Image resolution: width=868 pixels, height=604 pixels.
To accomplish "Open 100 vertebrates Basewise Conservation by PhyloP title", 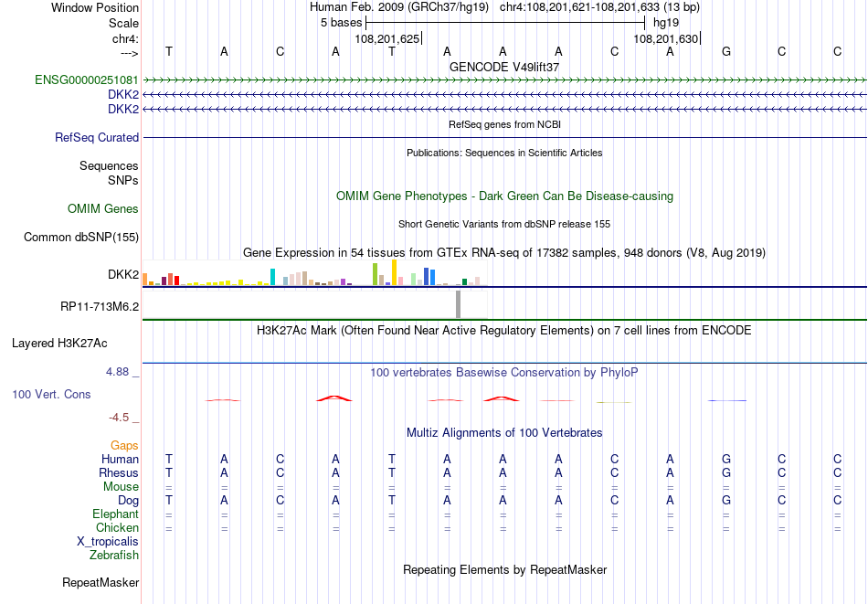I will click(504, 373).
